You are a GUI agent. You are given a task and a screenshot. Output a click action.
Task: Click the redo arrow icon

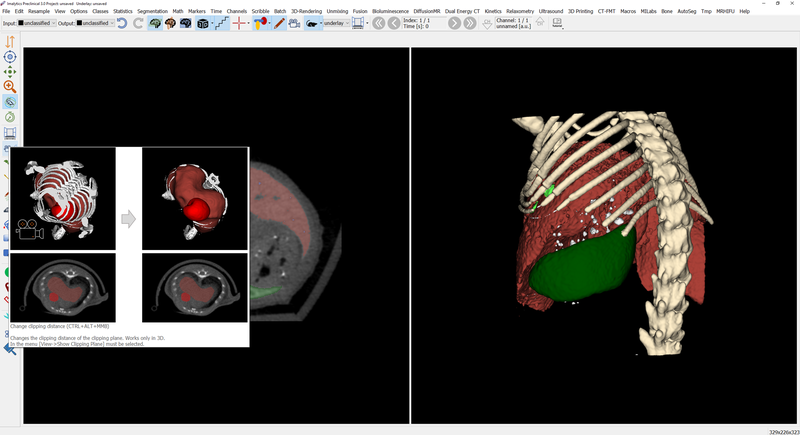[138, 23]
